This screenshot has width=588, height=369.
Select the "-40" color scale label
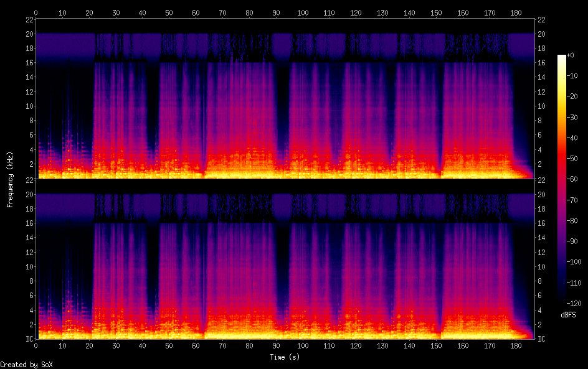[572, 138]
